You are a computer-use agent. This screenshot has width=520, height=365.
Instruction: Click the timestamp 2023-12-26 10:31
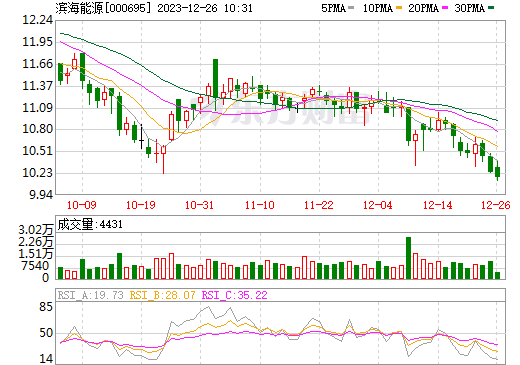[205, 8]
